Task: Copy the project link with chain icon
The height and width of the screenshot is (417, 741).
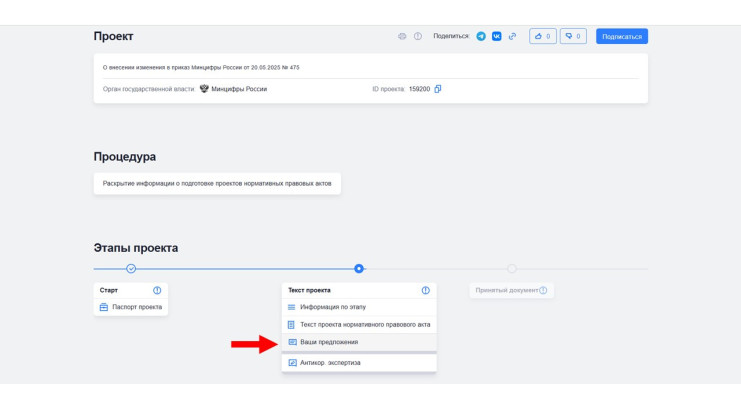Action: tap(512, 36)
